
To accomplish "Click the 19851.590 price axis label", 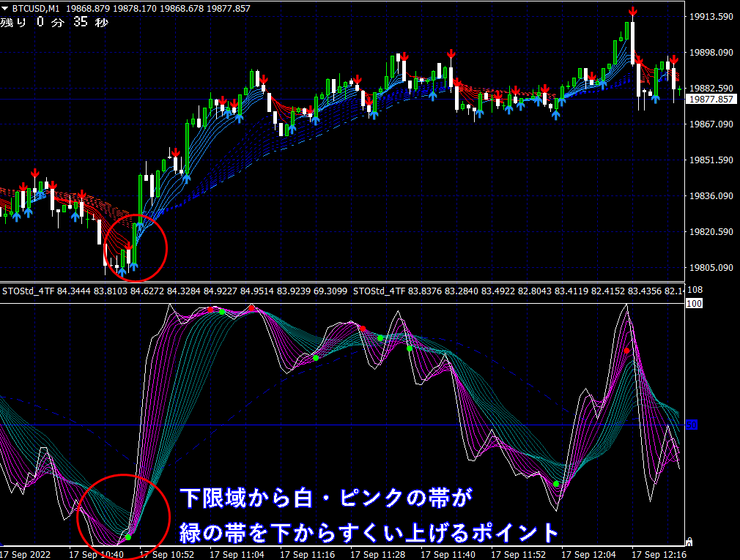I will pyautogui.click(x=711, y=160).
